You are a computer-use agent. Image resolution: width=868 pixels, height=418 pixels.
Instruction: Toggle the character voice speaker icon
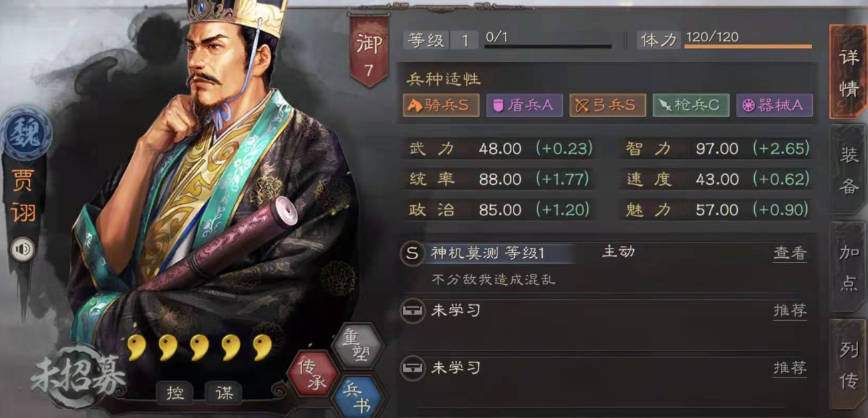[x=23, y=249]
